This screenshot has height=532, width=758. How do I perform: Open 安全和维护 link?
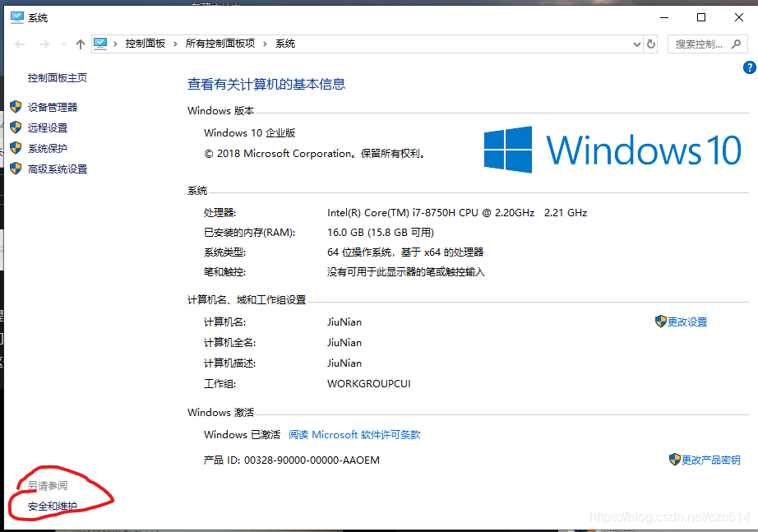[x=53, y=507]
